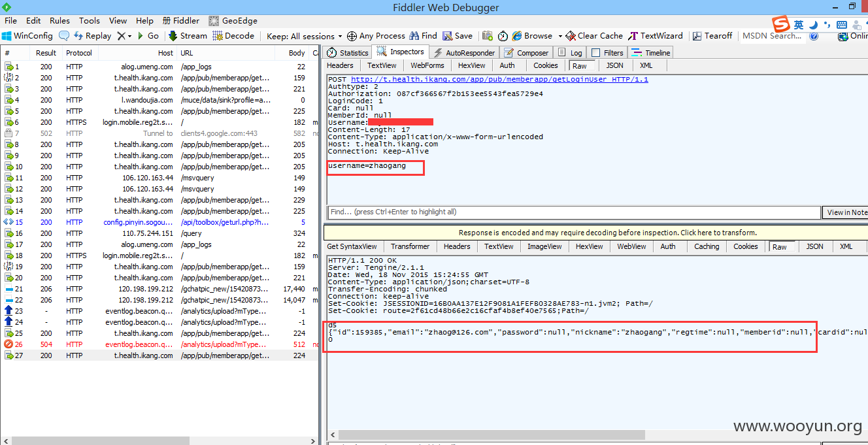Select session 16 host 110.75.244.151
Viewport: 868px width, 445px height.
pyautogui.click(x=159, y=233)
